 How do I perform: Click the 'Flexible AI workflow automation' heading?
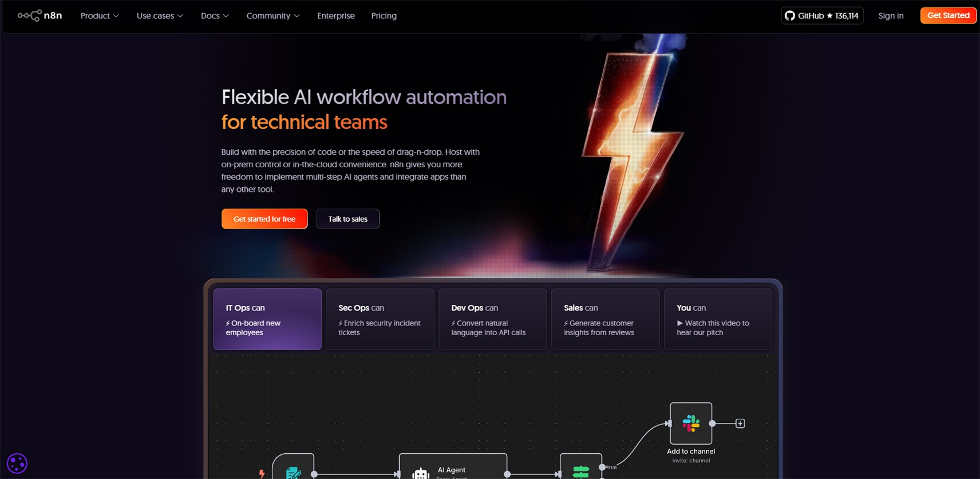pyautogui.click(x=364, y=97)
